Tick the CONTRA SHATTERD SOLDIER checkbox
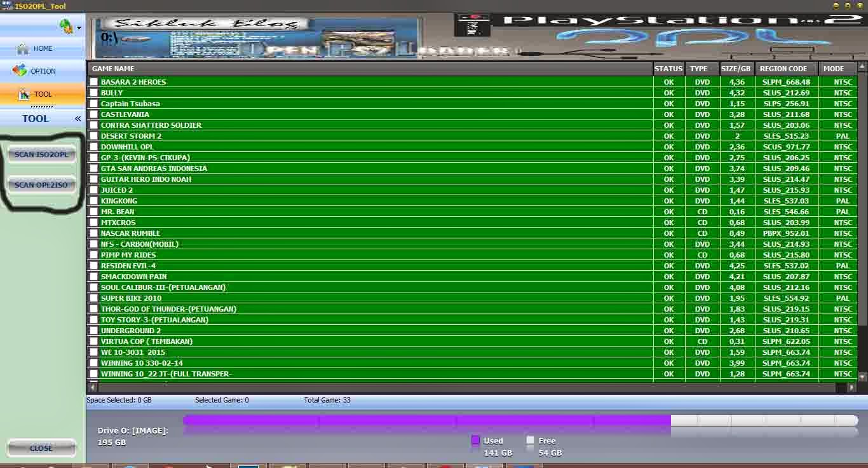 coord(94,125)
